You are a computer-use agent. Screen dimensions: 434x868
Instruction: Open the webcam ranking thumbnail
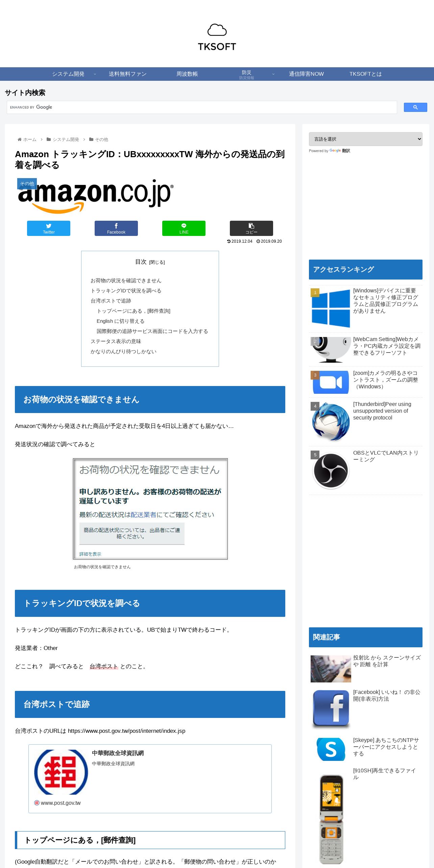pos(331,349)
